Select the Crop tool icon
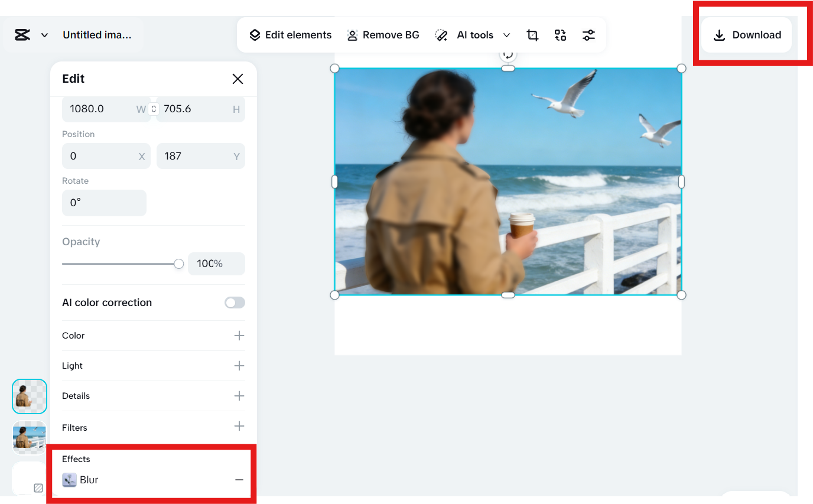 pos(532,35)
